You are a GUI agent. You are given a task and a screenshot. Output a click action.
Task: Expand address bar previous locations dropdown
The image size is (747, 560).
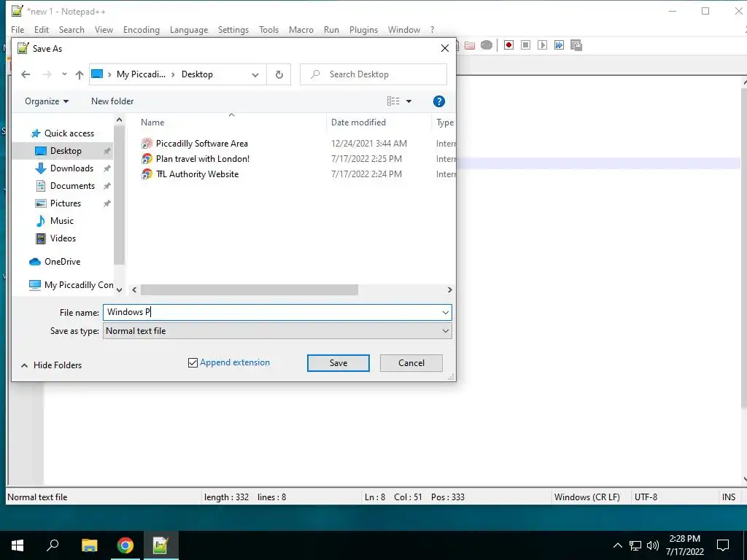pyautogui.click(x=255, y=75)
